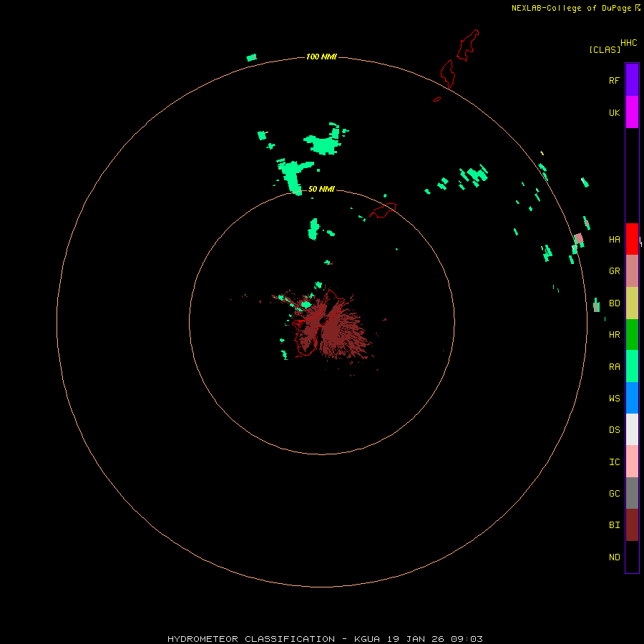Select the GR dusty pink legend swatch

[x=632, y=271]
